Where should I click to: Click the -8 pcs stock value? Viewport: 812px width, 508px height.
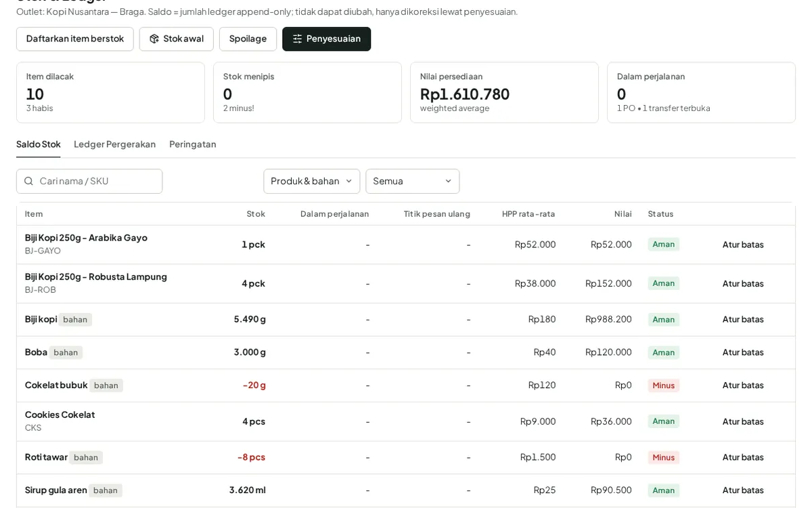251,457
